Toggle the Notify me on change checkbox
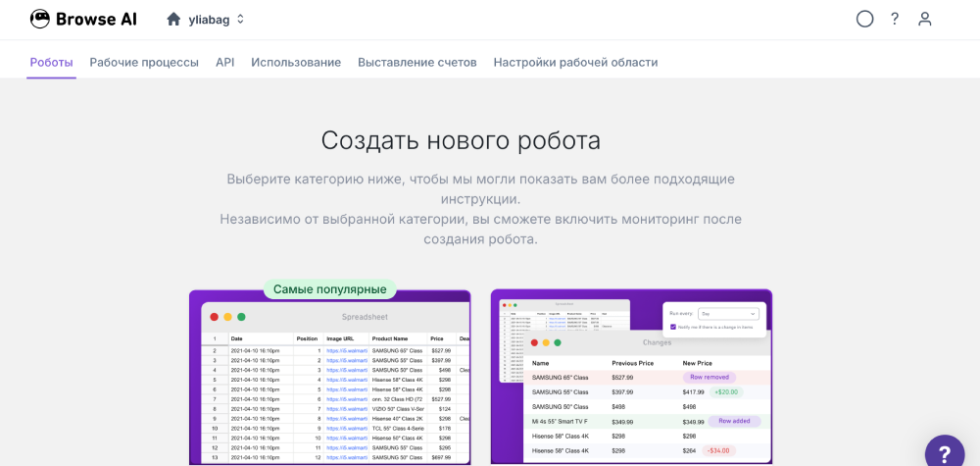980x466 pixels. [672, 327]
